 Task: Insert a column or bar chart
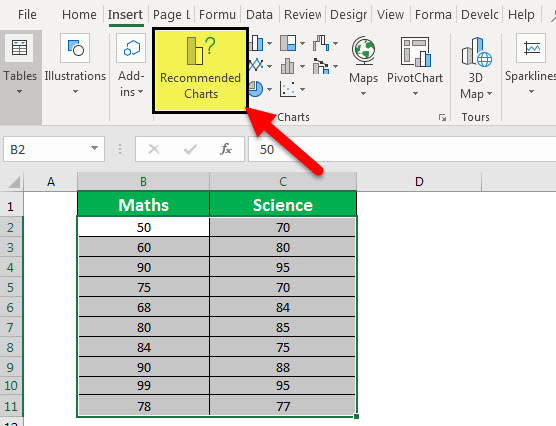256,43
